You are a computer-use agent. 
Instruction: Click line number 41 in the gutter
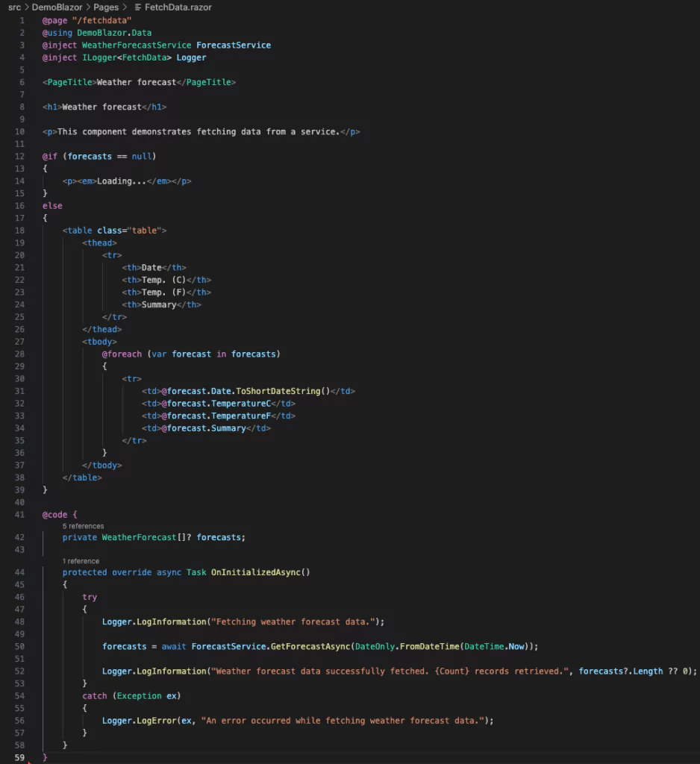19,515
